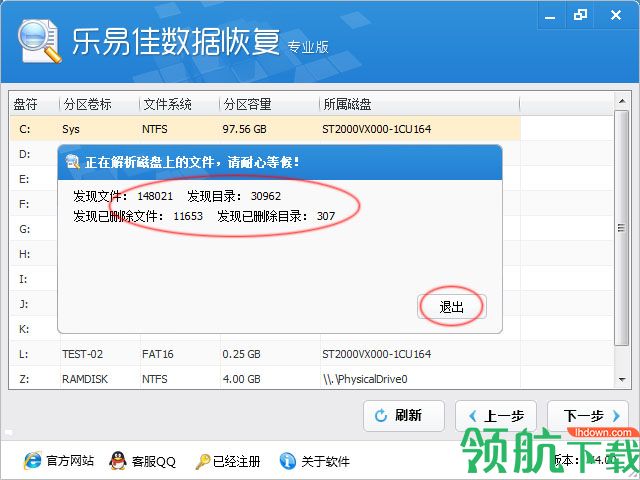Click the small icon in the scan dialog title
640x480 pixels.
click(x=73, y=162)
